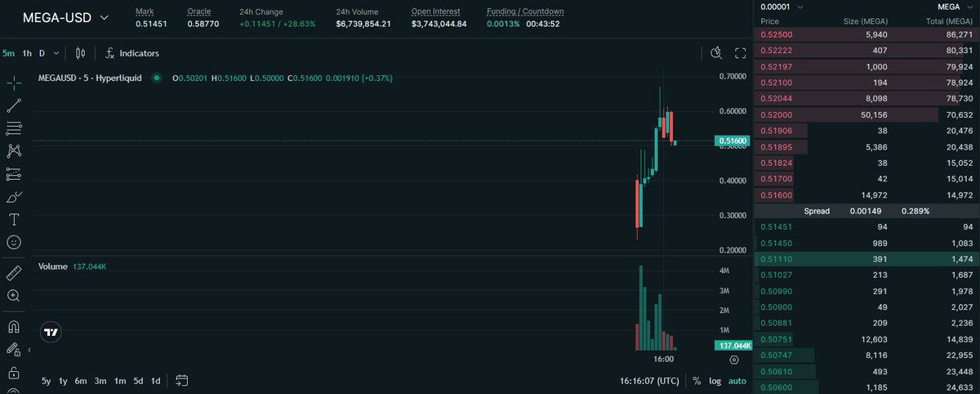This screenshot has width=980, height=394.
Task: Collapse the drawing toolbar with side arrow
Action: tap(29, 350)
